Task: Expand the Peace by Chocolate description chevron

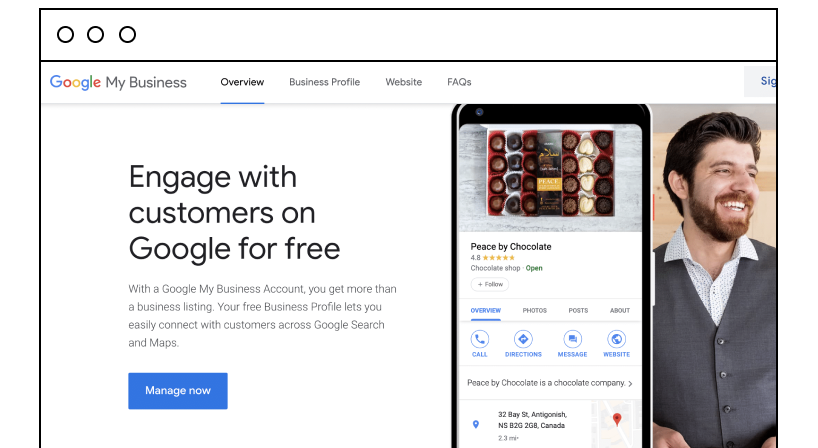Action: (630, 383)
